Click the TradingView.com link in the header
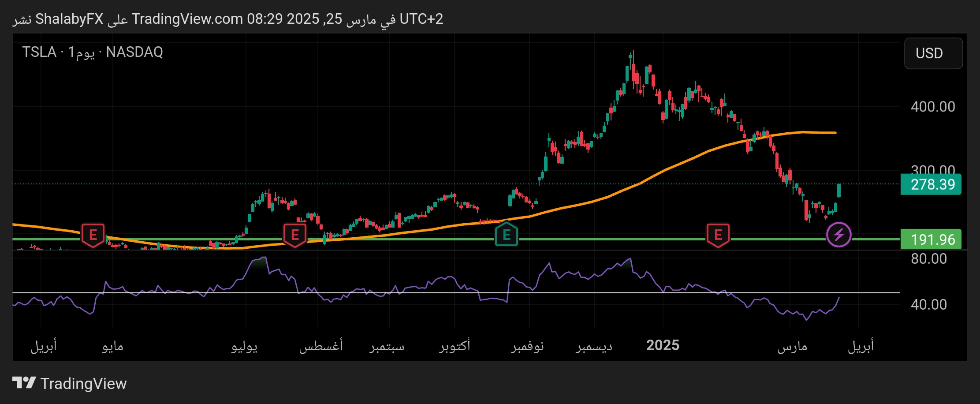Screen dimensions: 980x404 [x=187, y=19]
